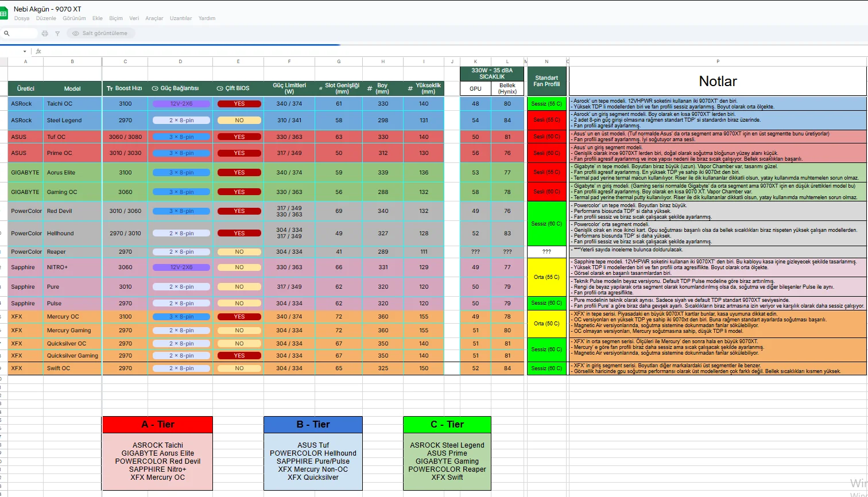Select the Mercury Gaming model cell
Screen dimensions: 868x497
(72, 331)
